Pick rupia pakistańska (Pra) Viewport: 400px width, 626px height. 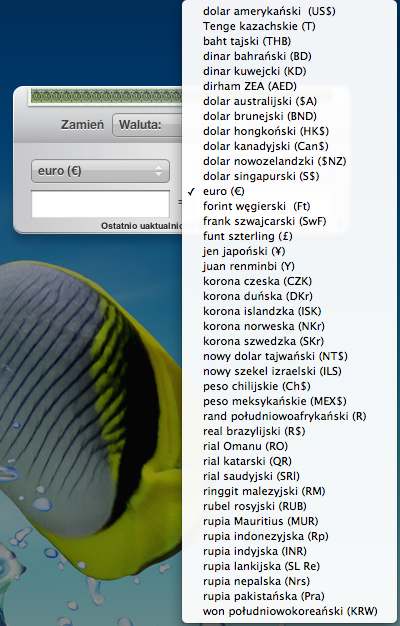point(289,596)
